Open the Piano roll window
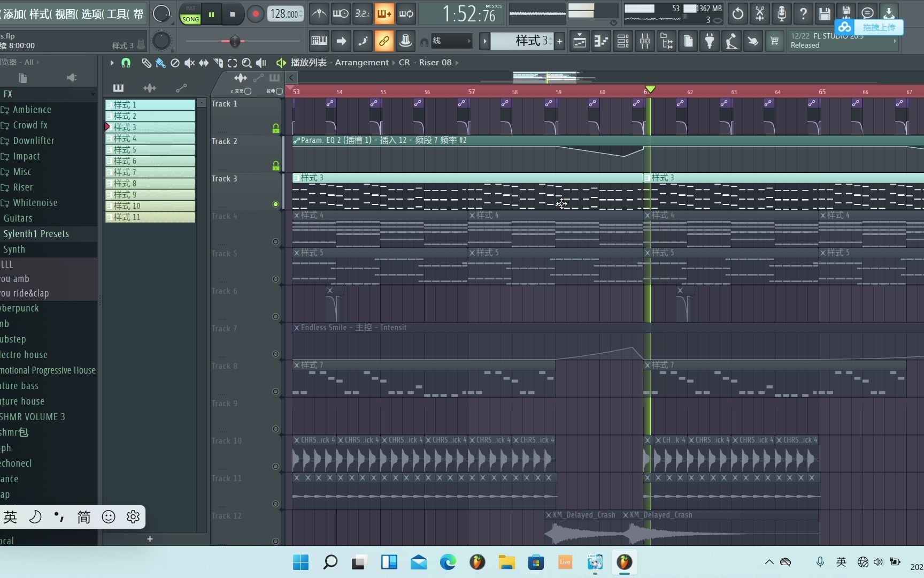This screenshot has height=578, width=924. click(602, 41)
